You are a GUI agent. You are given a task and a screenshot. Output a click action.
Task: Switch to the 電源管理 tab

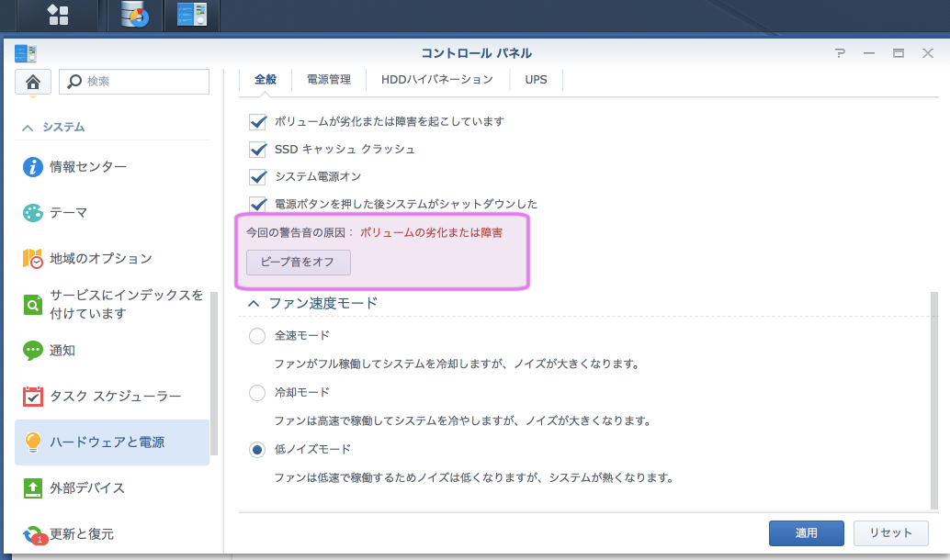coord(328,80)
